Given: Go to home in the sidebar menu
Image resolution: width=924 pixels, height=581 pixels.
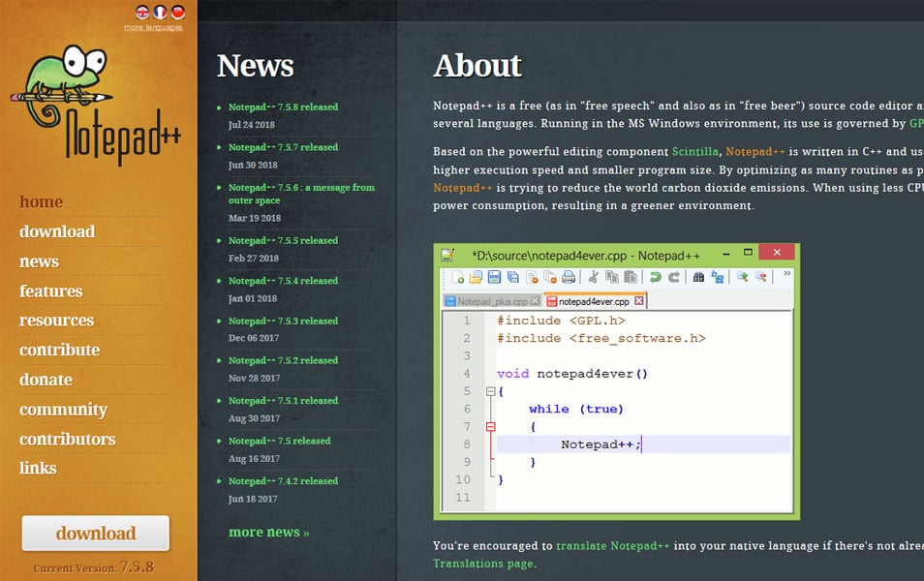Looking at the screenshot, I should coord(42,201).
